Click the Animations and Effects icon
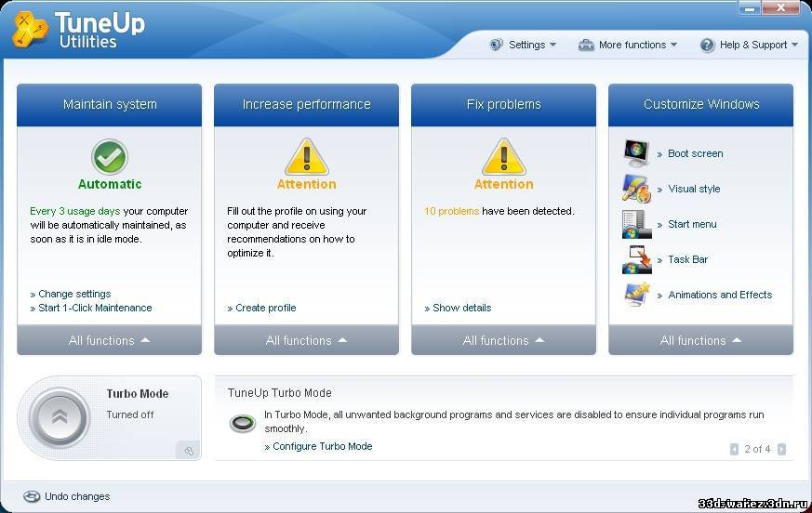 (x=636, y=295)
